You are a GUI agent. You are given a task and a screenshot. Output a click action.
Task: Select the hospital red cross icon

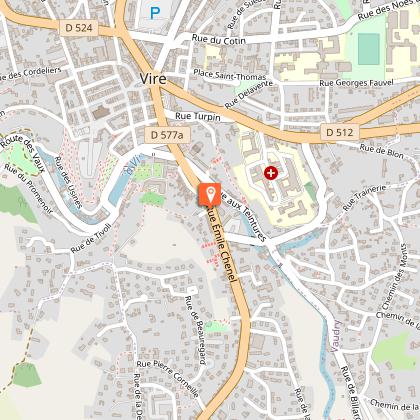[271, 173]
